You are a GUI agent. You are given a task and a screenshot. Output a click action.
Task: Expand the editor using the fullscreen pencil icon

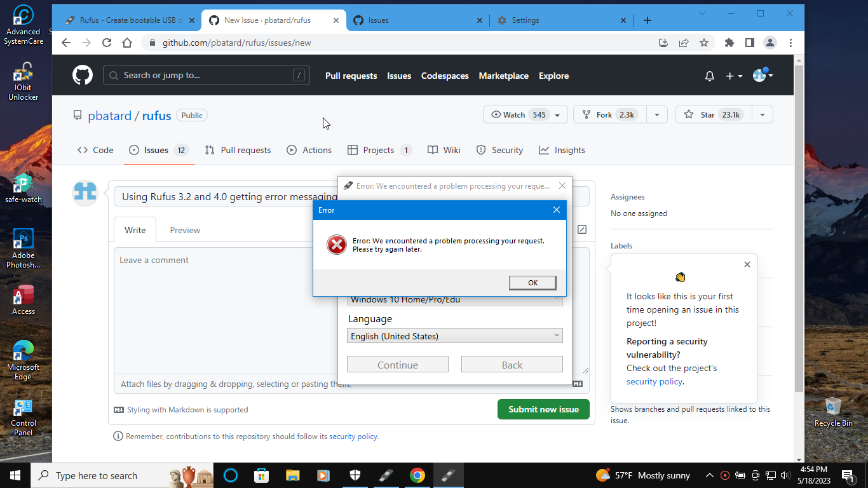(581, 229)
